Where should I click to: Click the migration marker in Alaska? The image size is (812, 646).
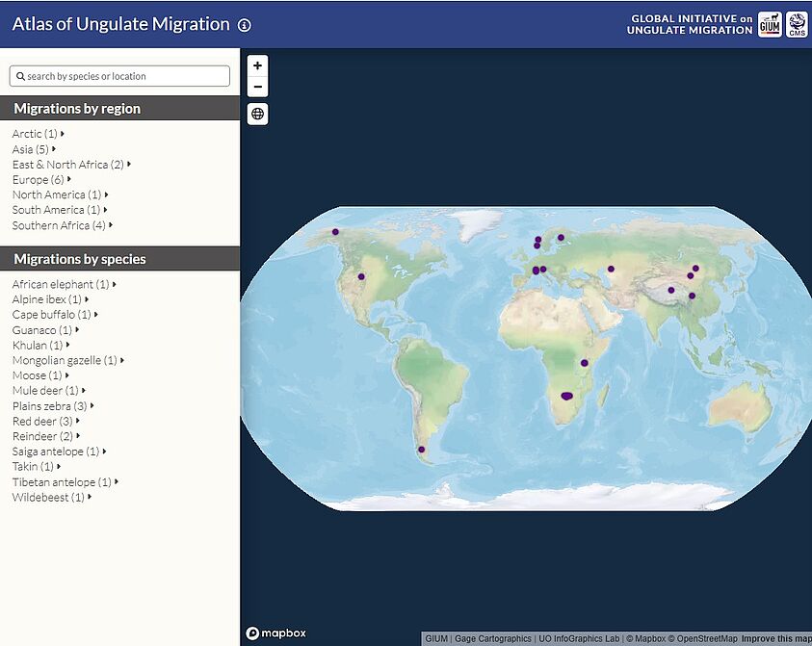coord(335,231)
